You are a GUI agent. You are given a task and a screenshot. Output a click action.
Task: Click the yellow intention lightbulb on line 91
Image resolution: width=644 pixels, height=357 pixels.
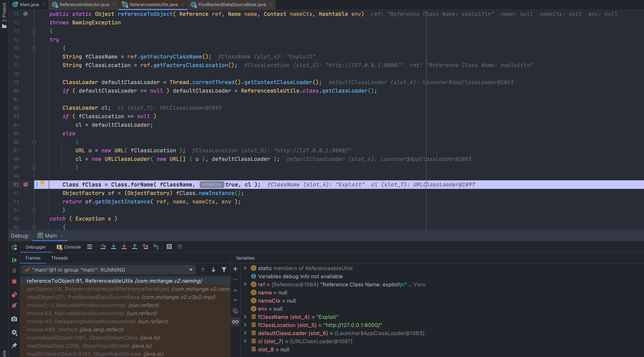42,183
